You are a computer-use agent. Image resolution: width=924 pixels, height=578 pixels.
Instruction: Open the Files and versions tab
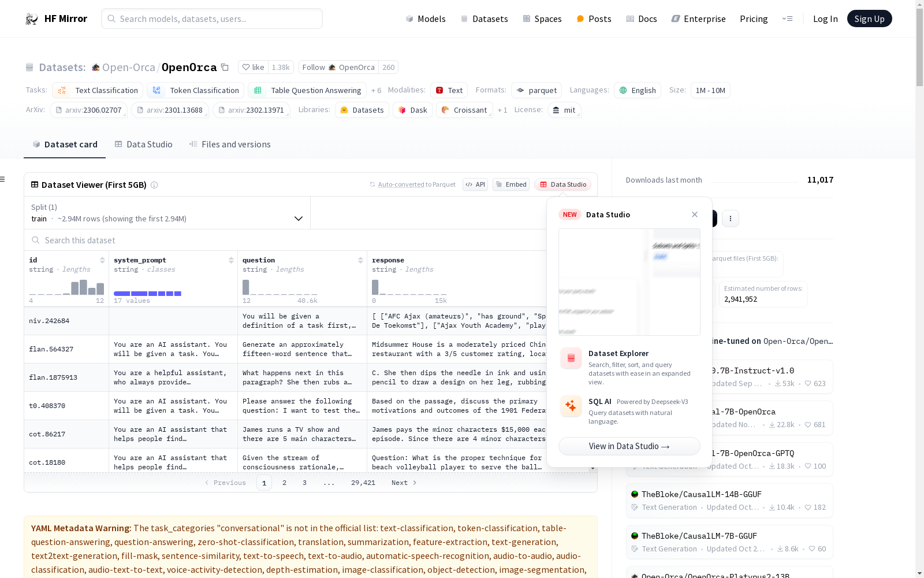point(230,144)
